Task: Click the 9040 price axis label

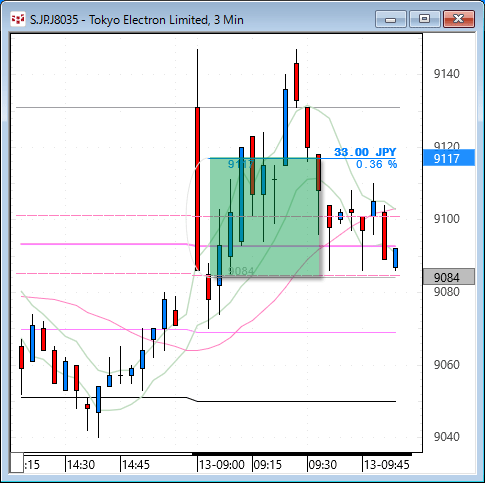Action: coord(446,437)
